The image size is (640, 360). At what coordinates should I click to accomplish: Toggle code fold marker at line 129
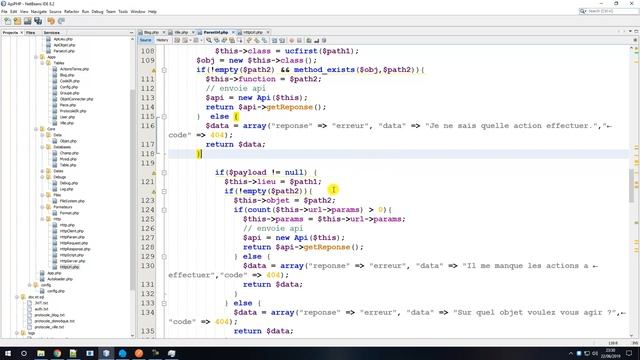pos(164,256)
